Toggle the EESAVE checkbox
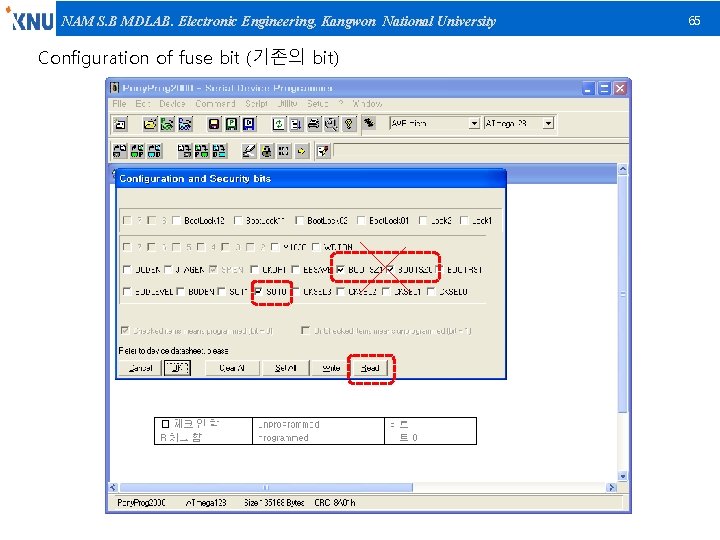Viewport: 720px width, 540px height. point(296,270)
